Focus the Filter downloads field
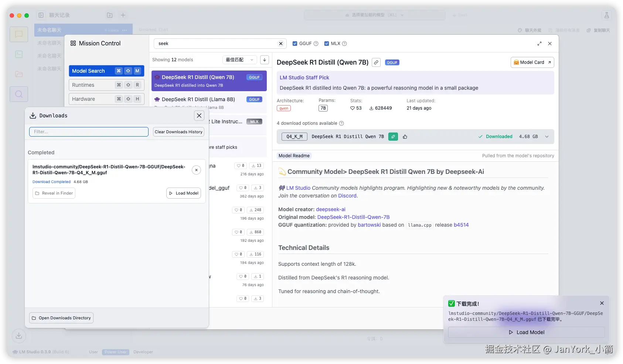 point(89,132)
